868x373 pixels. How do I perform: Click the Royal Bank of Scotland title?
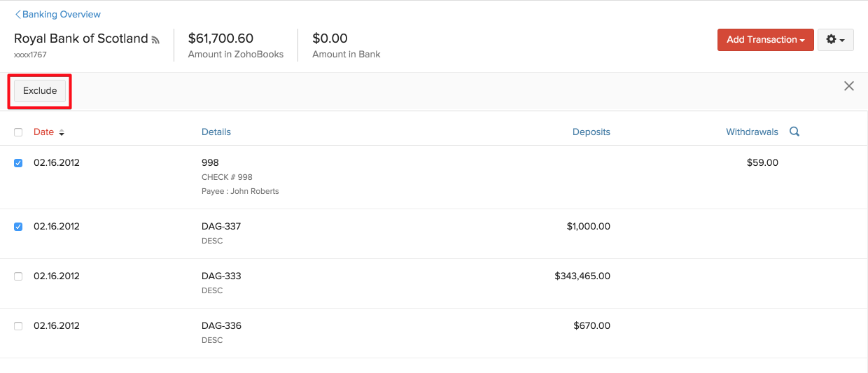click(x=81, y=38)
